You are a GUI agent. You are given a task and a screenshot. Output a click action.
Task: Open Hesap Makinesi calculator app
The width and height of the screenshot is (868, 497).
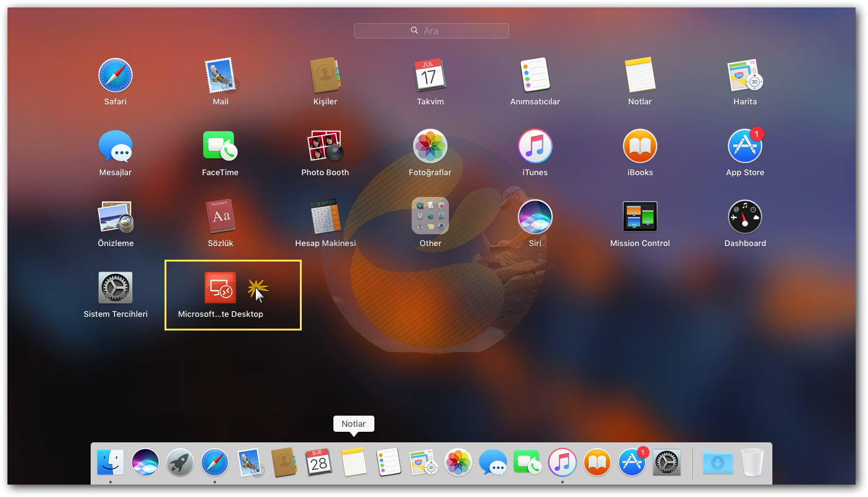tap(325, 217)
